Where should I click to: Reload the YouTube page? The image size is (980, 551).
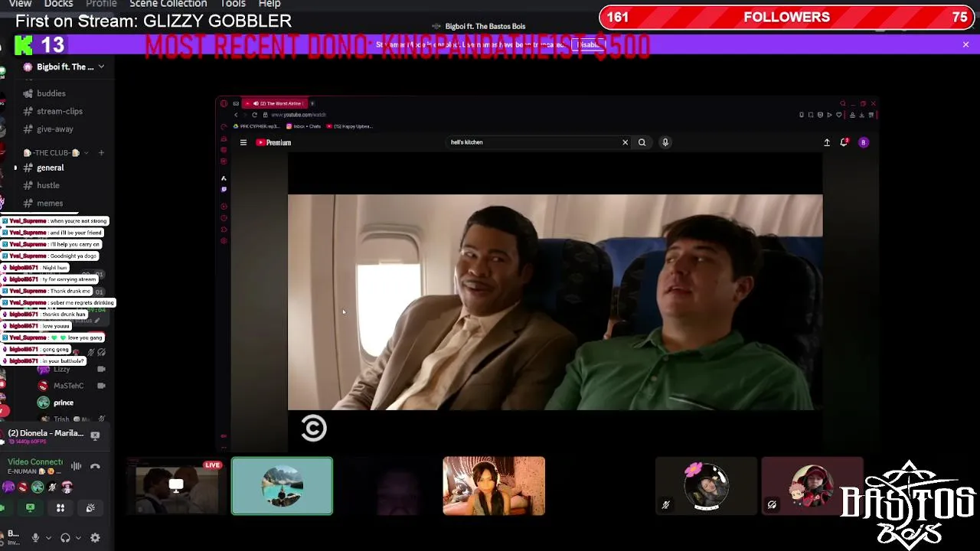pyautogui.click(x=254, y=115)
